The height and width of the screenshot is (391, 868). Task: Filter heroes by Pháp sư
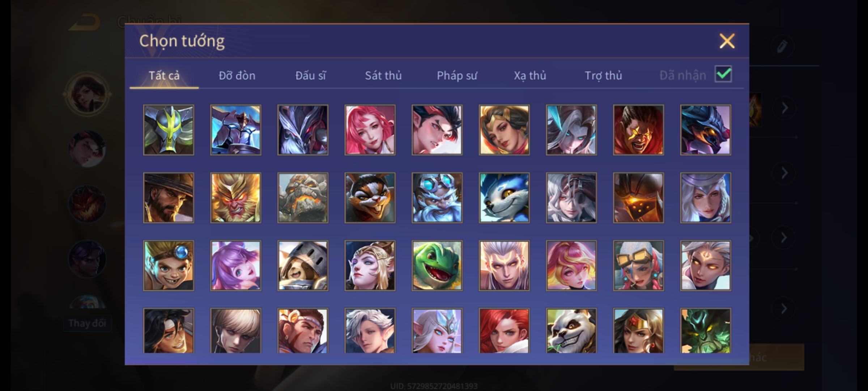coord(457,75)
